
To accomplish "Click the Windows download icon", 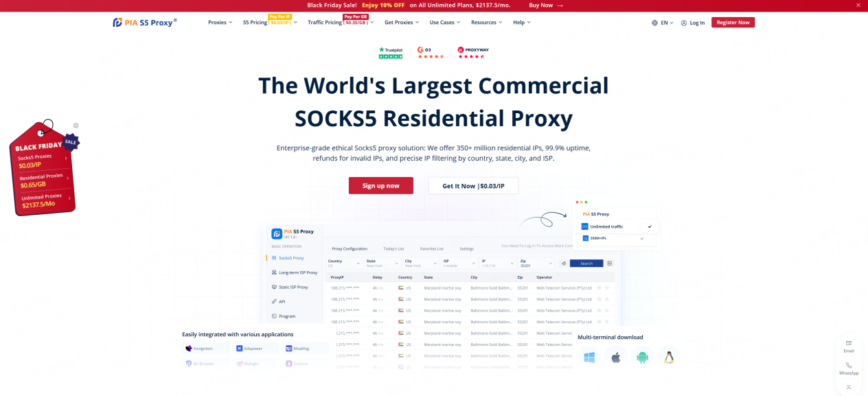I will tap(589, 357).
